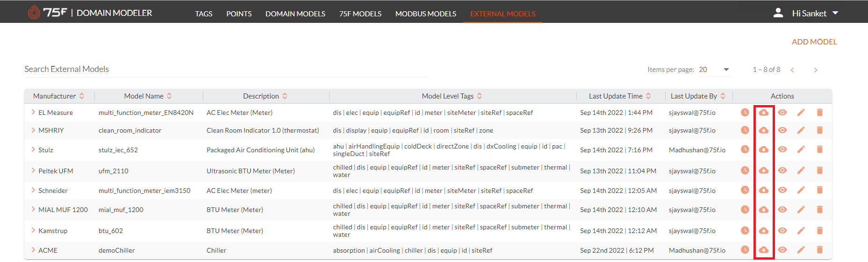Open history clock for Kamstrup btu_602

click(745, 231)
